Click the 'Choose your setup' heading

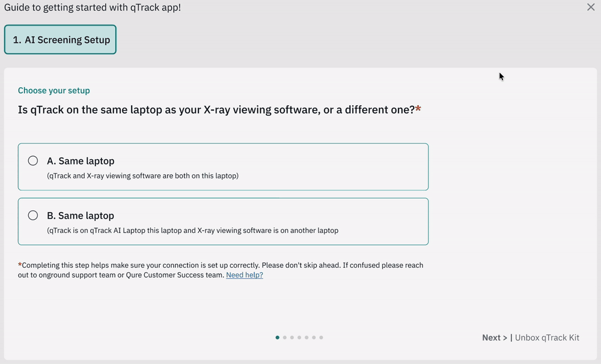pyautogui.click(x=53, y=91)
